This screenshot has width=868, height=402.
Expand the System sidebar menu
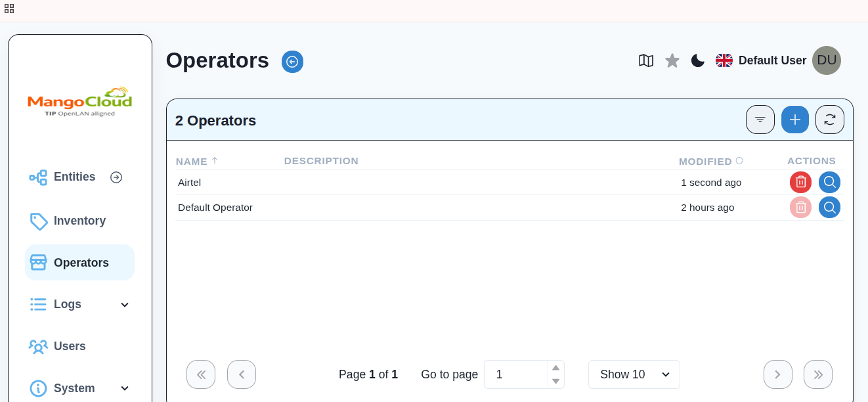[124, 388]
